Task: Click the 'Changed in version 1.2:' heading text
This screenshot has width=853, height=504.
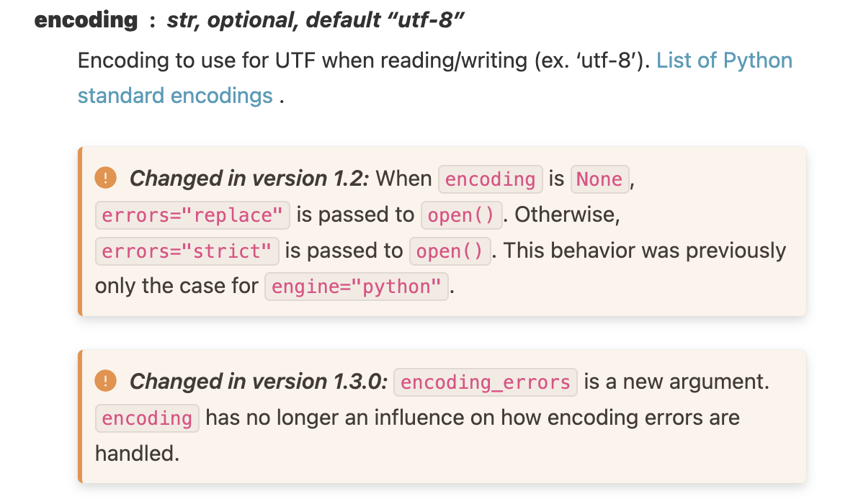Action: [249, 179]
